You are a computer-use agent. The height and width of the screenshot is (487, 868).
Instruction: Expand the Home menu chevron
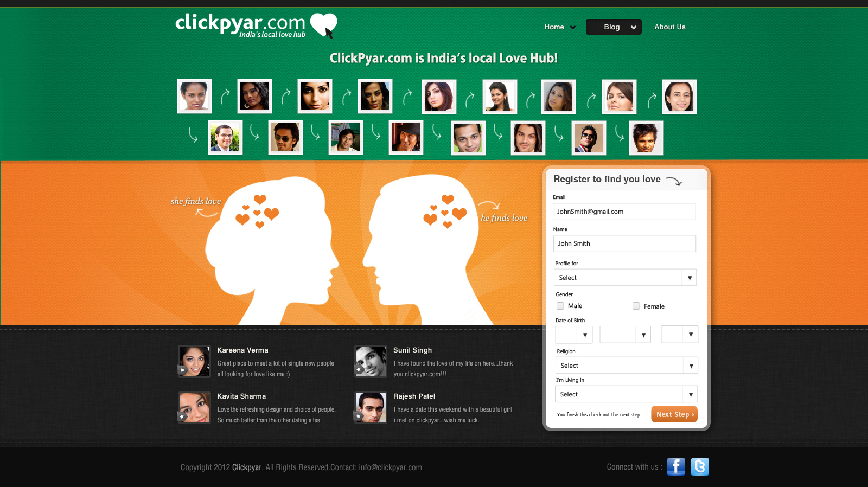(x=573, y=27)
